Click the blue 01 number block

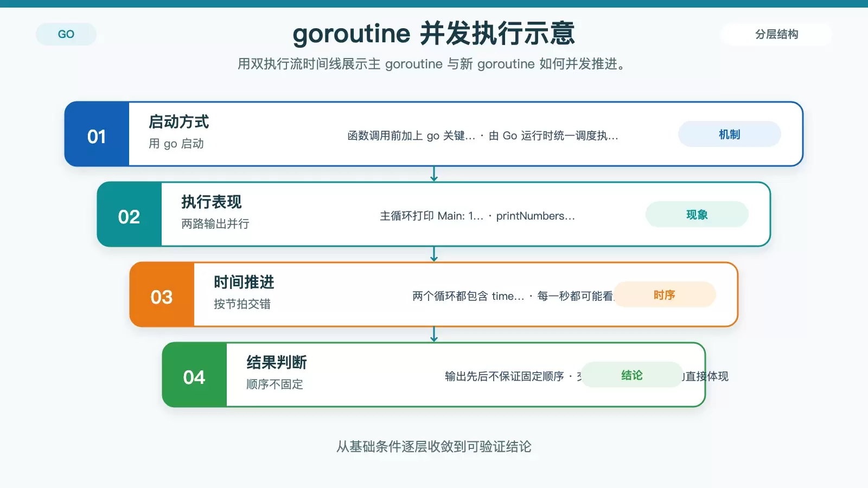click(x=97, y=134)
